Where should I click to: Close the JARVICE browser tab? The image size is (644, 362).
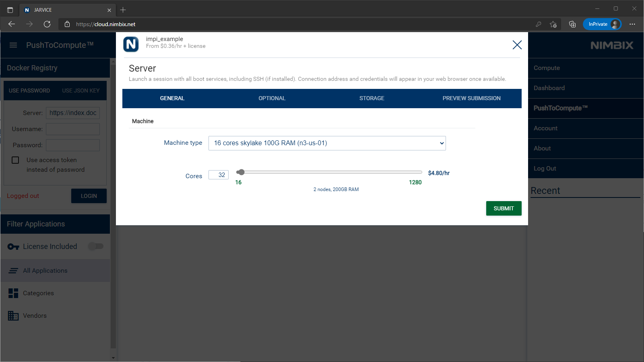coord(109,10)
